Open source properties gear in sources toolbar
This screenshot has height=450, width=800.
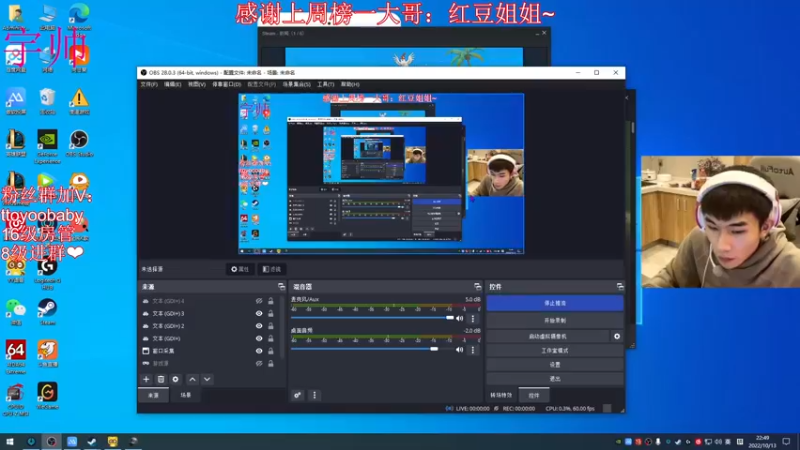176,379
